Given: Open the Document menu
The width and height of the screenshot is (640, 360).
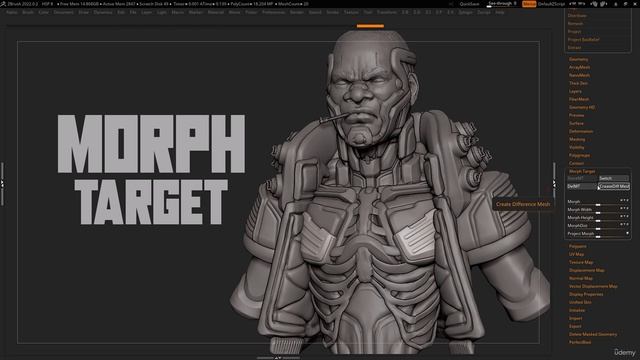Looking at the screenshot, I should 64,12.
